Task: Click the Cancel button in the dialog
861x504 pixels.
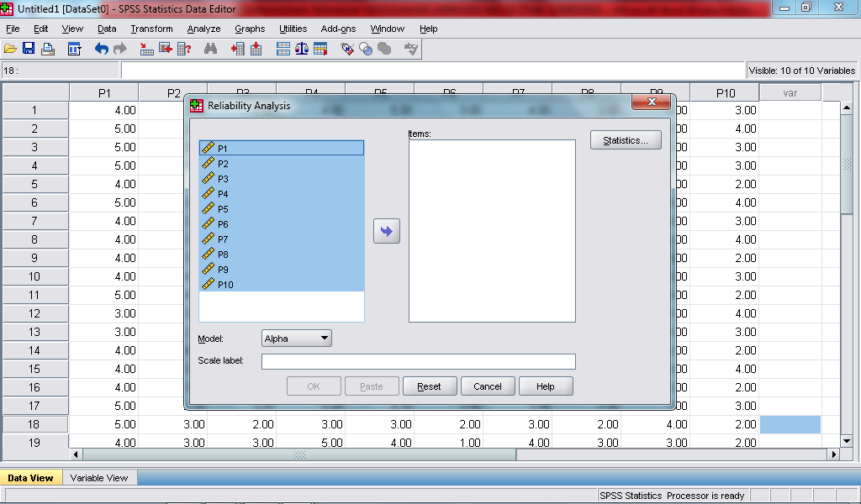Action: click(x=488, y=386)
